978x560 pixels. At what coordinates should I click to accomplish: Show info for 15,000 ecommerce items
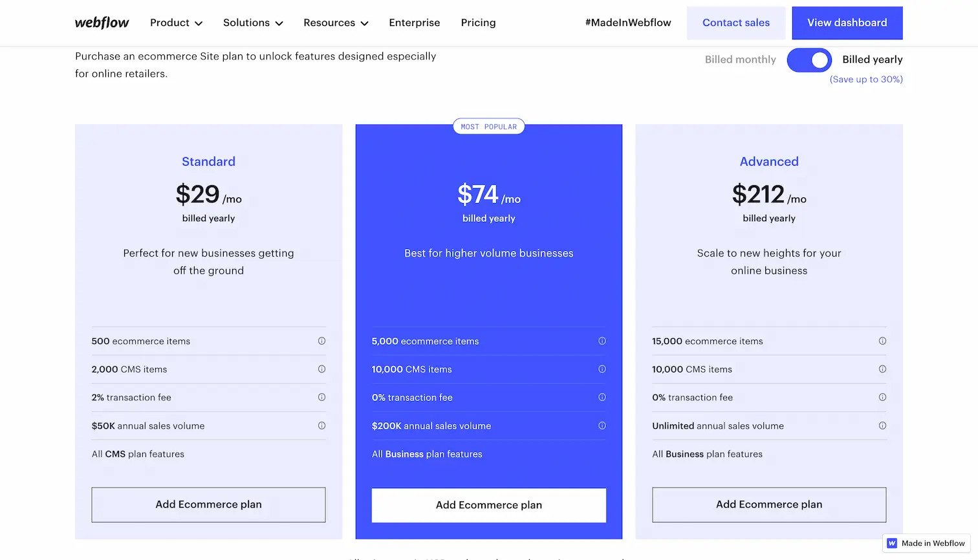[x=882, y=341]
